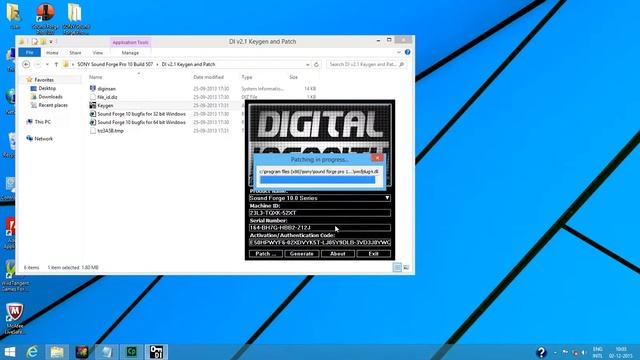This screenshot has width=640, height=360.
Task: Click the patching progress bar
Action: tap(318, 180)
